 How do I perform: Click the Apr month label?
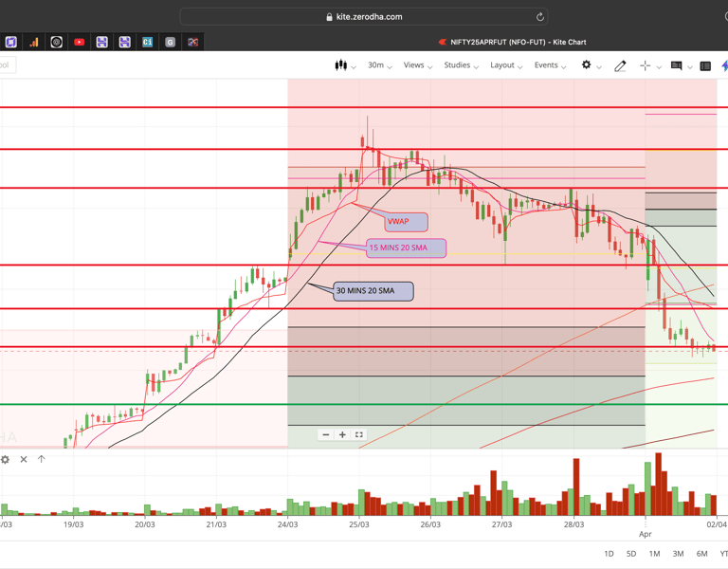pos(646,534)
